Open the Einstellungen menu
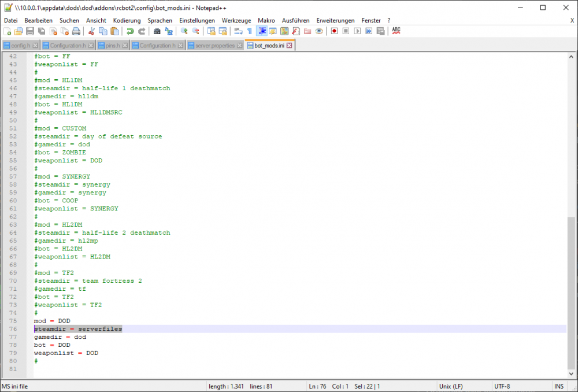The width and height of the screenshot is (578, 392). pos(197,20)
